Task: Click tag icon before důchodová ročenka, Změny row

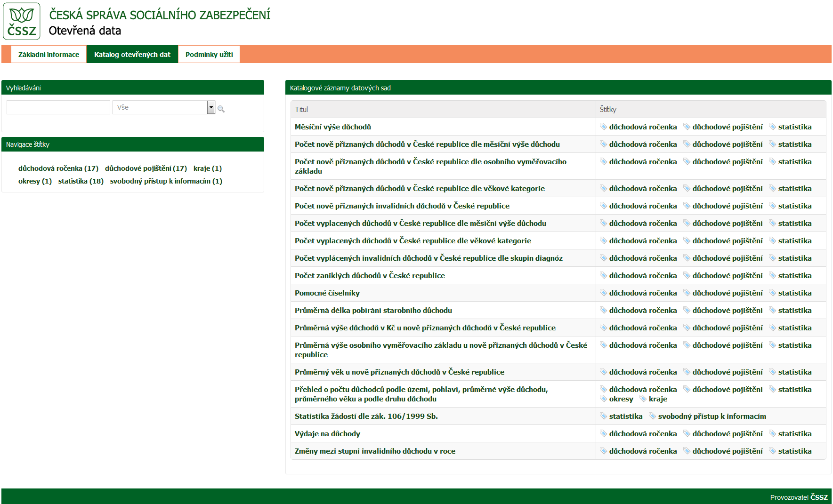Action: click(604, 451)
